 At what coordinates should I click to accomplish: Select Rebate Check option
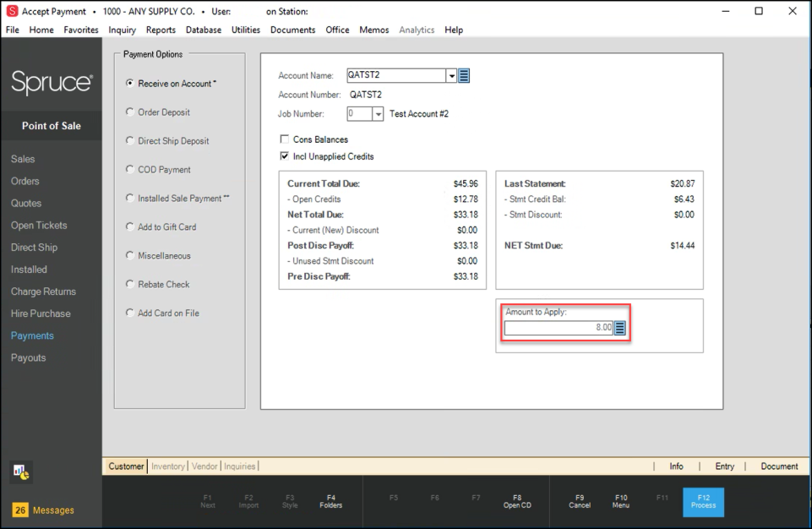tap(157, 285)
